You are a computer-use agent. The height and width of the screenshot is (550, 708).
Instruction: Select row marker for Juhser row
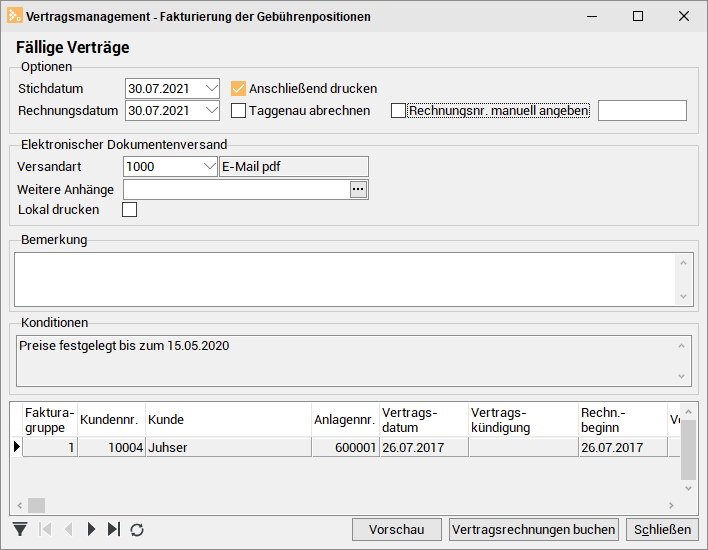point(17,447)
